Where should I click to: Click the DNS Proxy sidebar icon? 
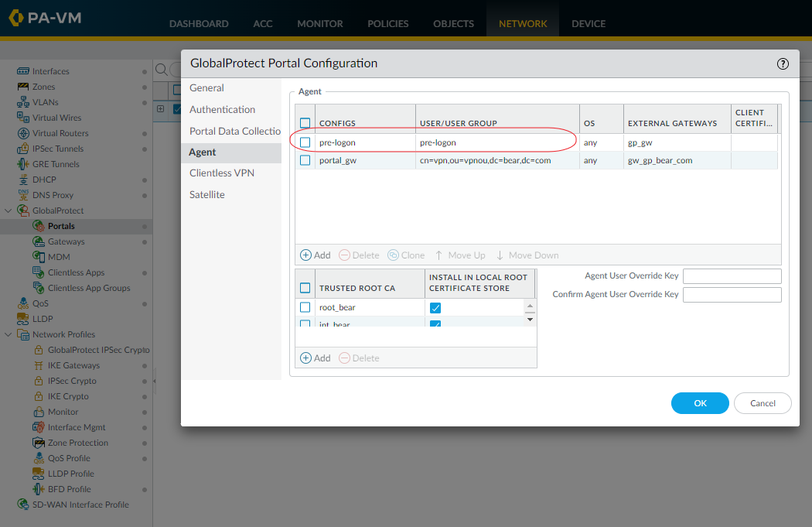23,195
